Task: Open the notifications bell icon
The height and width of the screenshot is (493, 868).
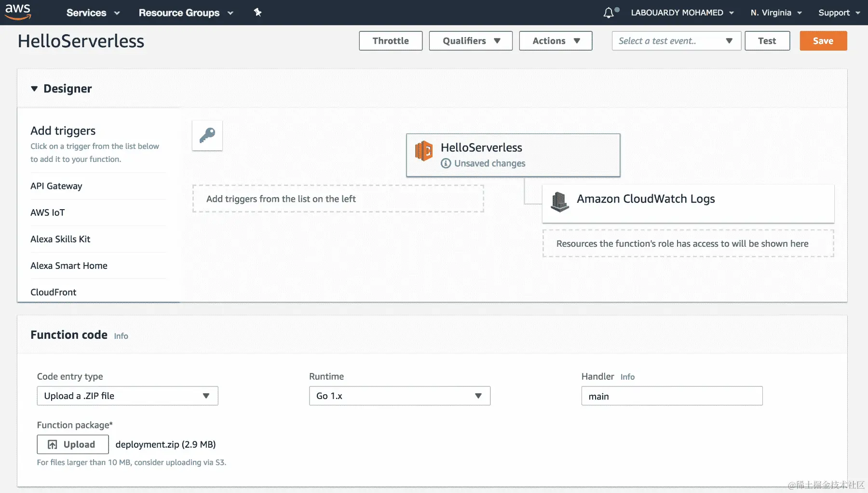Action: pos(609,13)
